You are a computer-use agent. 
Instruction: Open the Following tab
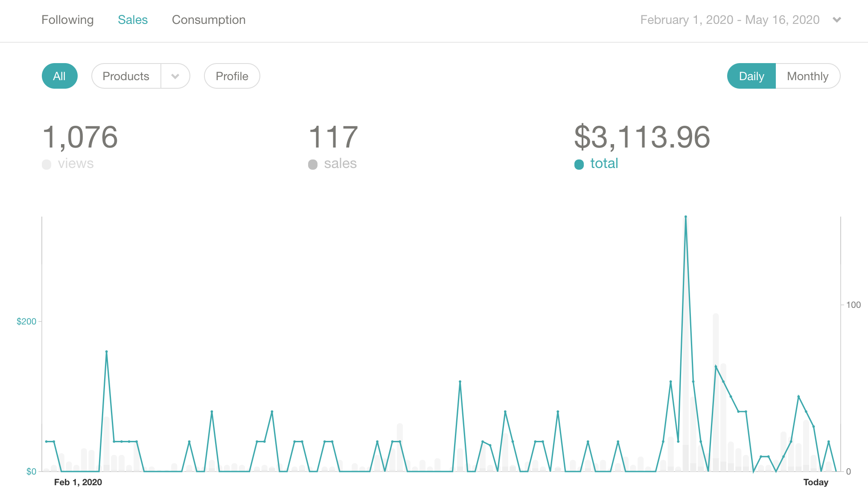coord(67,20)
